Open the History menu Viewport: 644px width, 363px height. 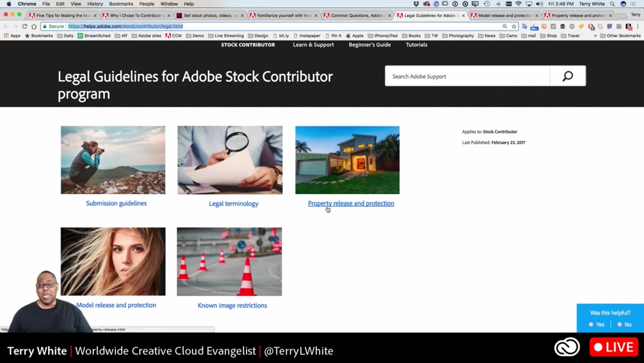(95, 4)
